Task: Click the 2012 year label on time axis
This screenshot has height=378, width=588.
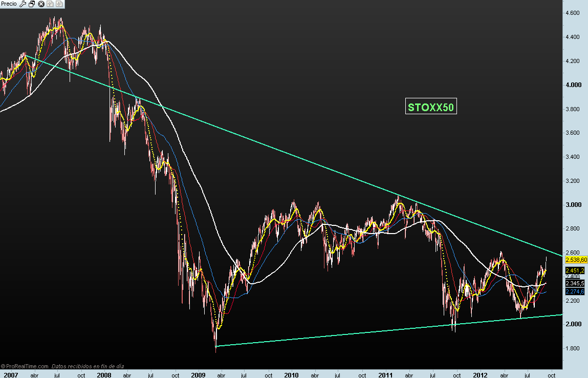Action: click(x=481, y=374)
